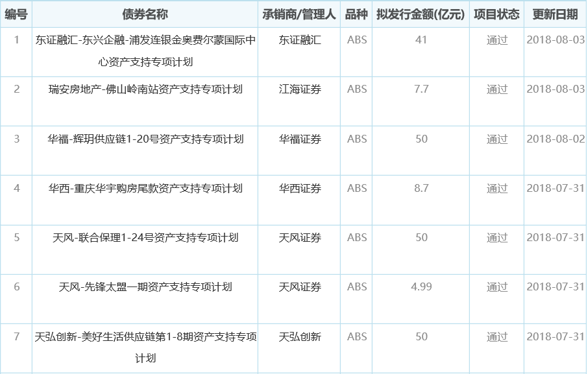This screenshot has width=588, height=374.
Task: Click the 债券名称 column header
Action: pos(145,14)
